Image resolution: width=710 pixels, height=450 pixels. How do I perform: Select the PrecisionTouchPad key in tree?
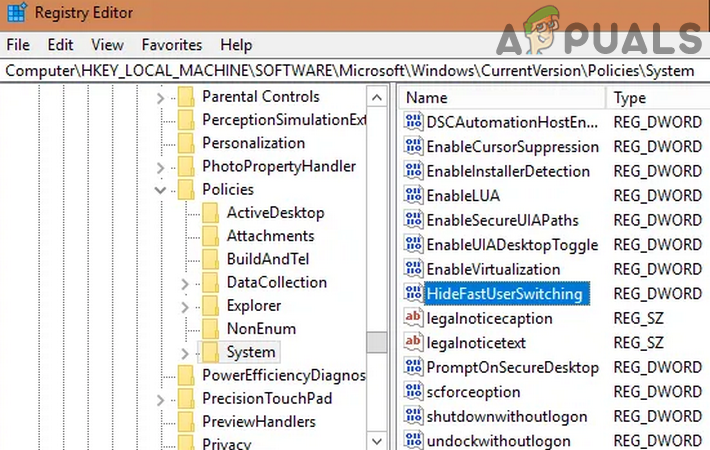tap(267, 398)
